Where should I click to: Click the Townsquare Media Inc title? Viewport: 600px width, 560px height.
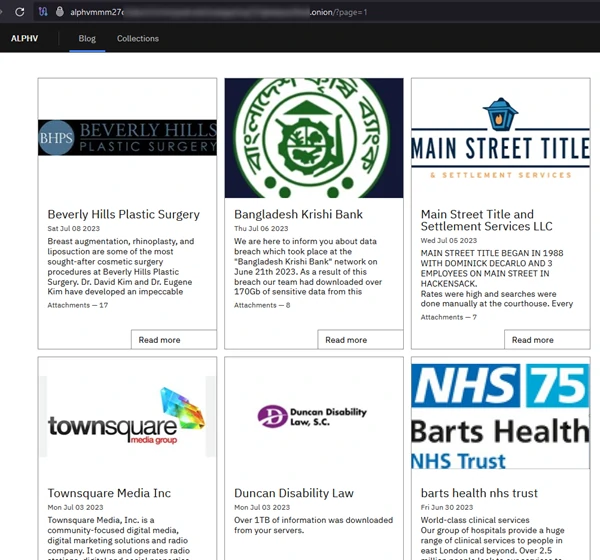coord(109,493)
